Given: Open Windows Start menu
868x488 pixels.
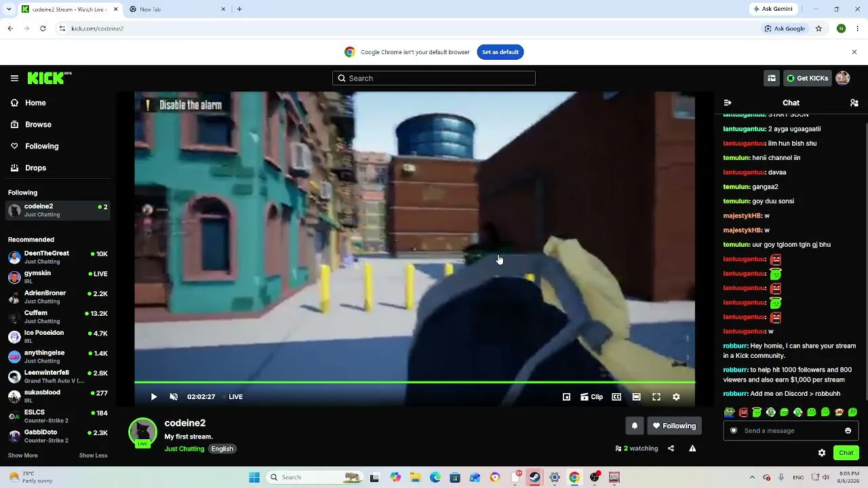Looking at the screenshot, I should tap(254, 478).
